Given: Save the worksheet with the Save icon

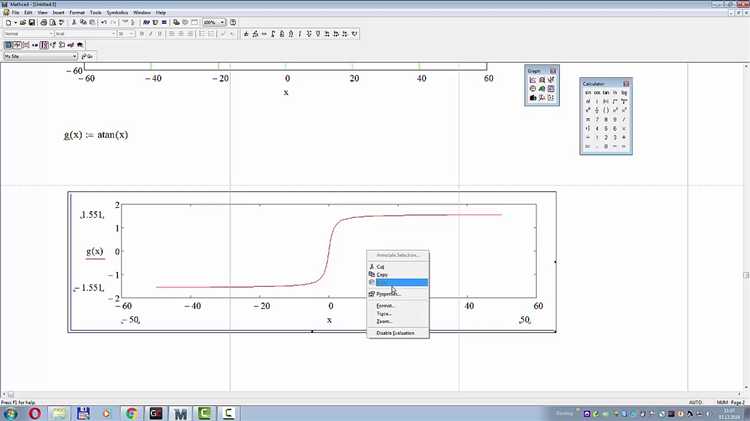Looking at the screenshot, I should (x=32, y=22).
